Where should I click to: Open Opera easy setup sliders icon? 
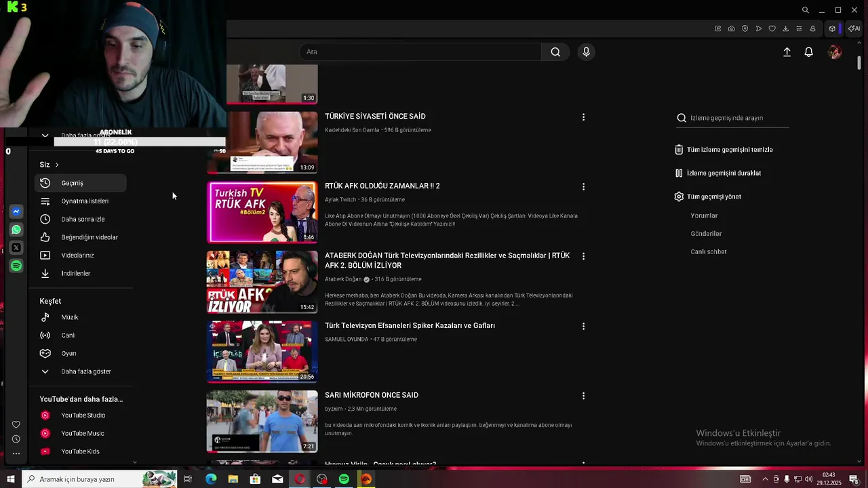(799, 28)
